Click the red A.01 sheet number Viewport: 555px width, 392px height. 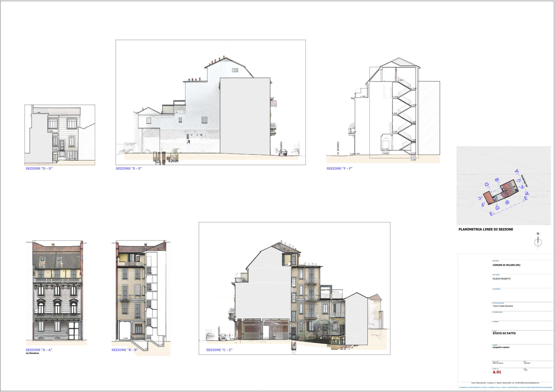497,372
